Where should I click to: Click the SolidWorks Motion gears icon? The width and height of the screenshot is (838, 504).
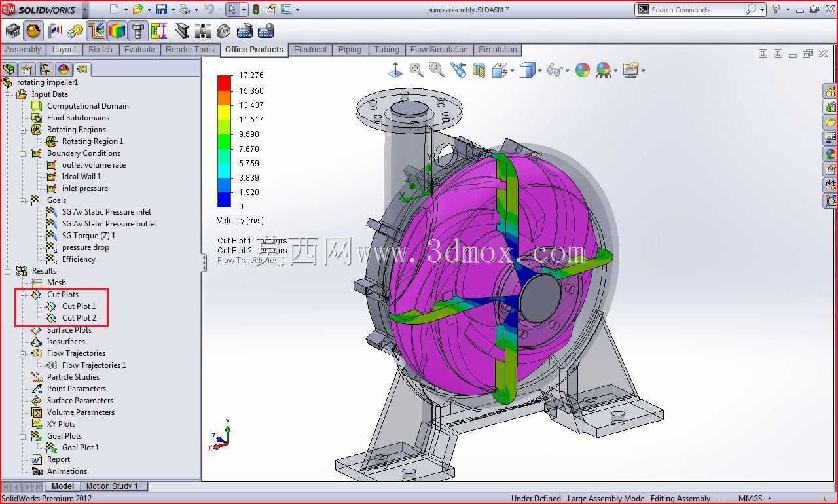pos(75,31)
